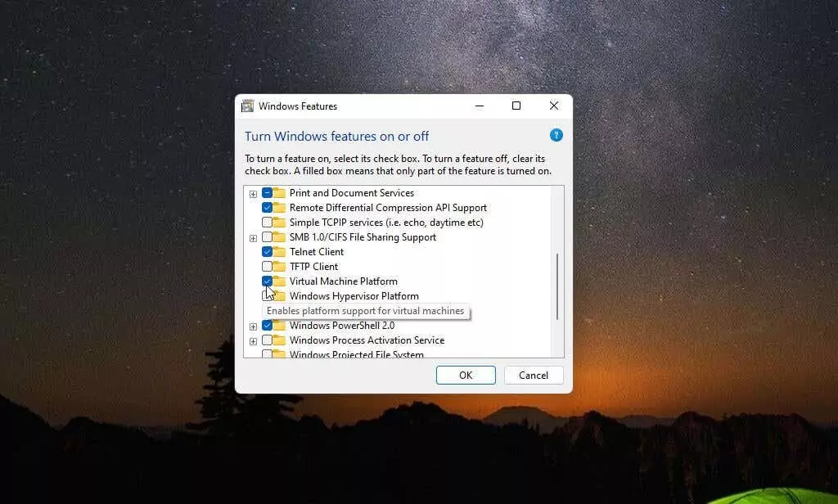Select Simple TCPIP services label
The height and width of the screenshot is (504, 838).
[x=386, y=223]
